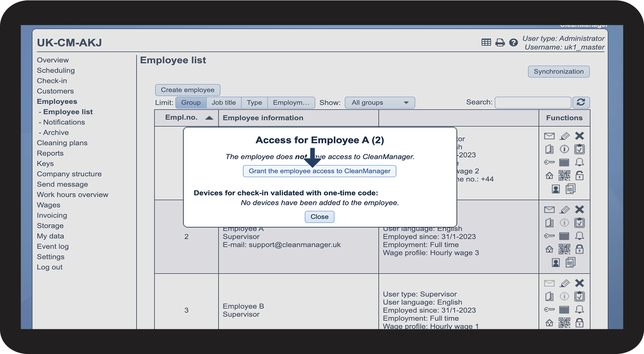Open the key icon in Employee A's row
This screenshot has height=354, width=644.
[x=549, y=236]
